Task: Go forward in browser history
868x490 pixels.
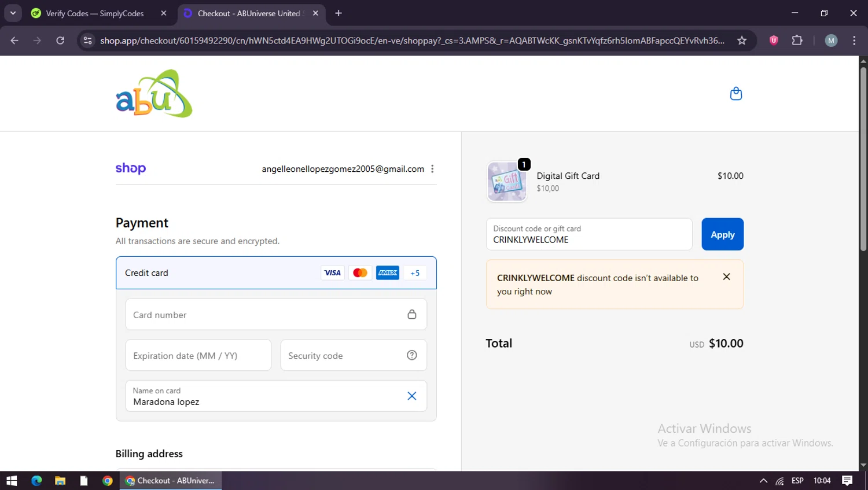Action: 38,40
